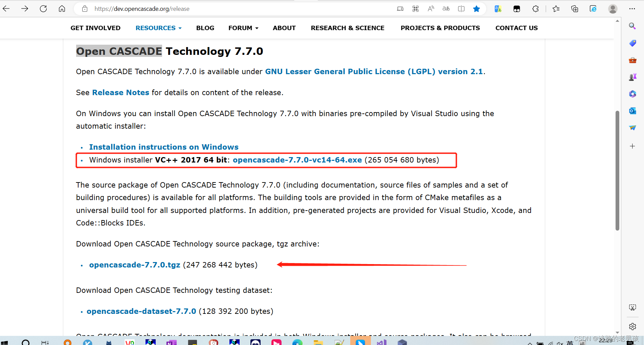644x345 pixels.
Task: Open the Windows Start button
Action: point(4,343)
